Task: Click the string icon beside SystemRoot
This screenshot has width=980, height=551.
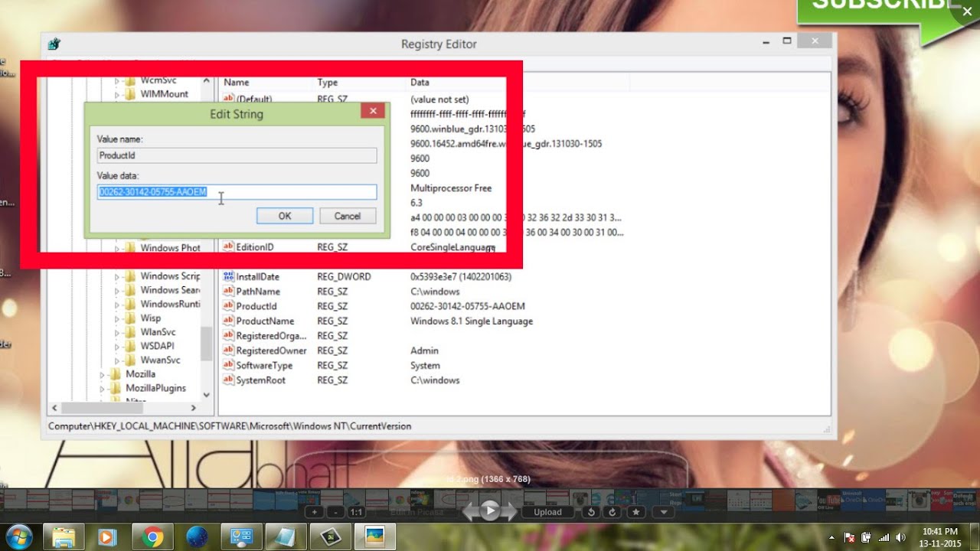Action: pos(228,380)
